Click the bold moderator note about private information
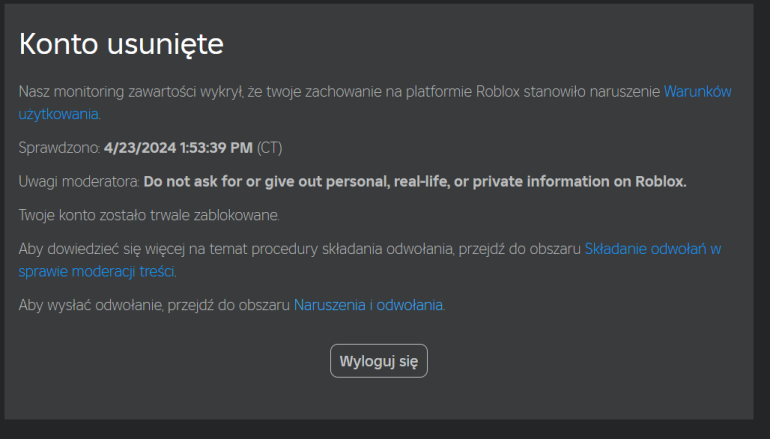 coord(415,182)
